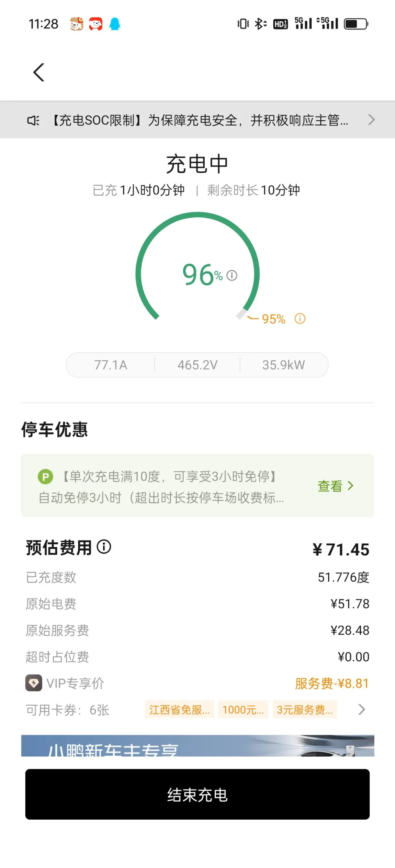Expand the available coupons chevron arrow
The image size is (395, 868).
[361, 709]
